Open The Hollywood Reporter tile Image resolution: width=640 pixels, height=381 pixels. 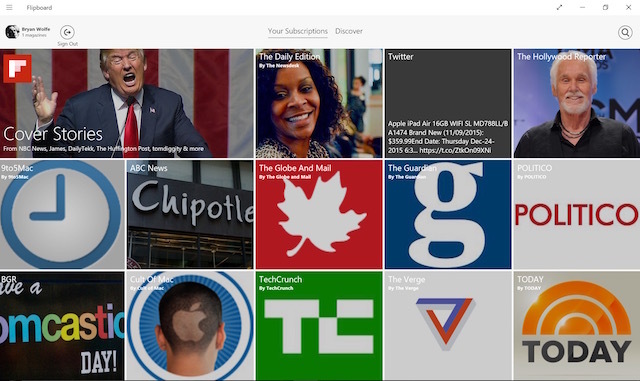[x=577, y=103]
